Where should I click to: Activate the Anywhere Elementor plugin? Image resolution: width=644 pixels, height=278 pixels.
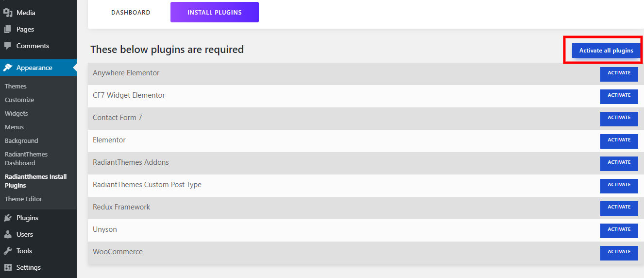coord(619,74)
